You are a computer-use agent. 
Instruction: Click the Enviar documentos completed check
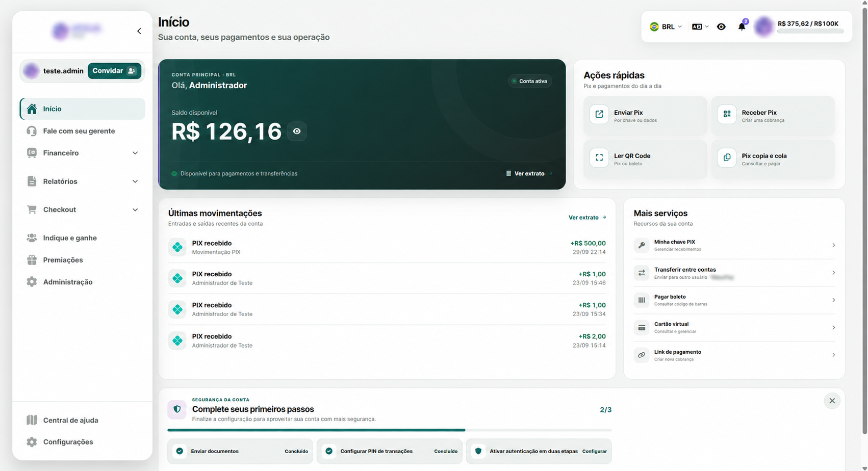(180, 451)
